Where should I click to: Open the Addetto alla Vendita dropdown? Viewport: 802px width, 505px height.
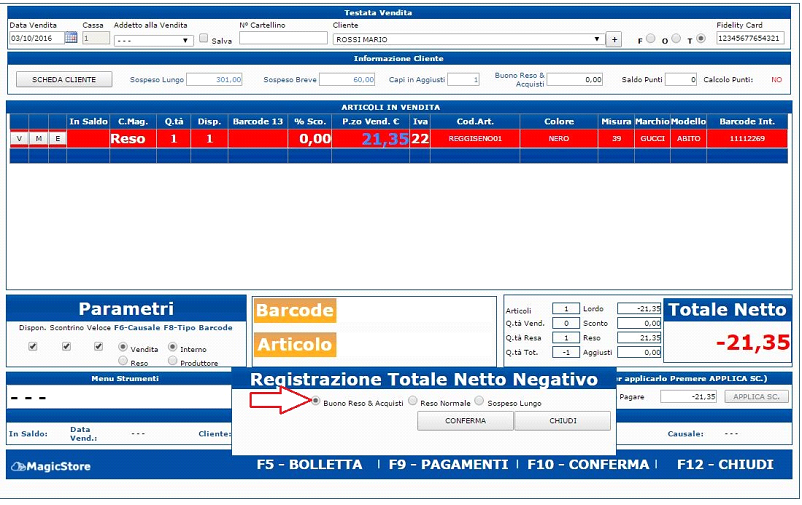point(153,40)
